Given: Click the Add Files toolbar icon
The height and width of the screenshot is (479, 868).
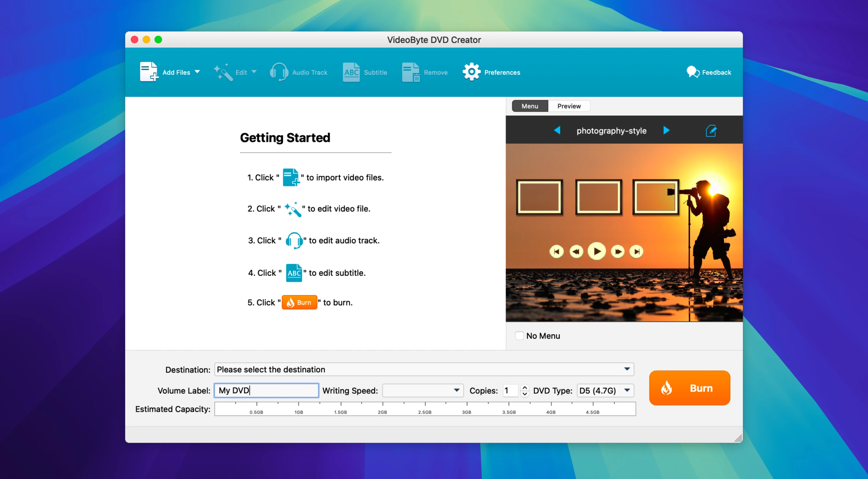Looking at the screenshot, I should pos(149,72).
